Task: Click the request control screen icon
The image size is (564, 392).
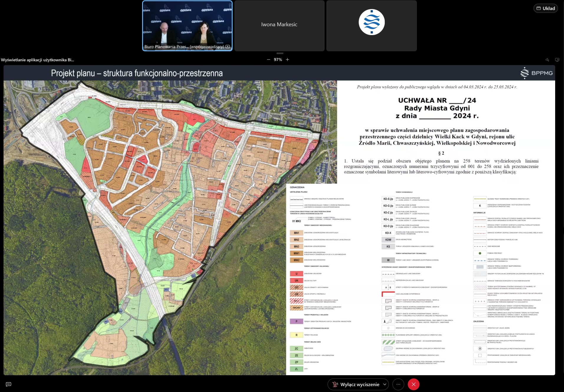Action: (x=557, y=60)
